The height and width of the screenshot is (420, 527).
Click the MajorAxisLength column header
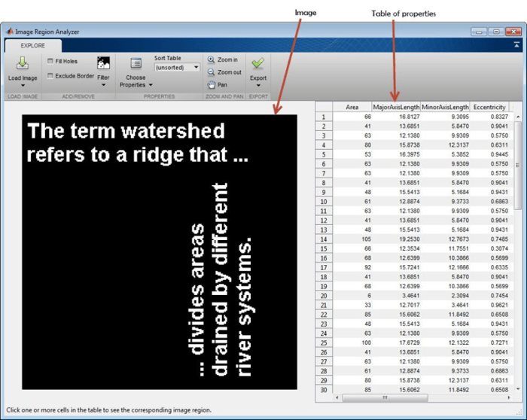pos(396,107)
